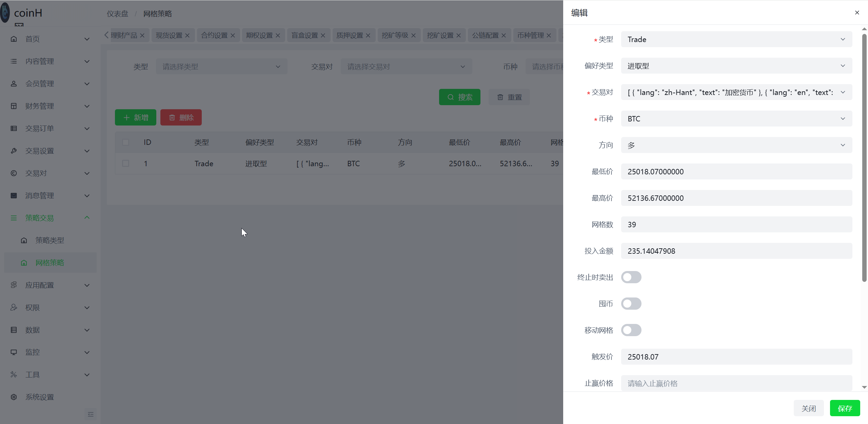Turn on the 囤币 switch

click(631, 304)
